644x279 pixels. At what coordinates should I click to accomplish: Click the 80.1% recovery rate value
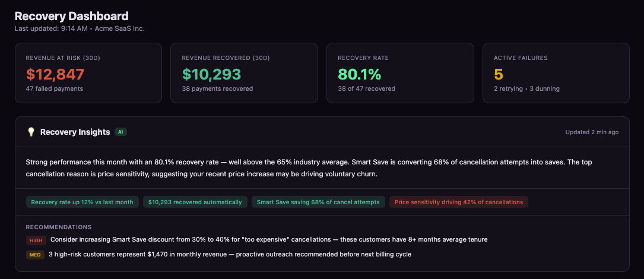coord(359,74)
